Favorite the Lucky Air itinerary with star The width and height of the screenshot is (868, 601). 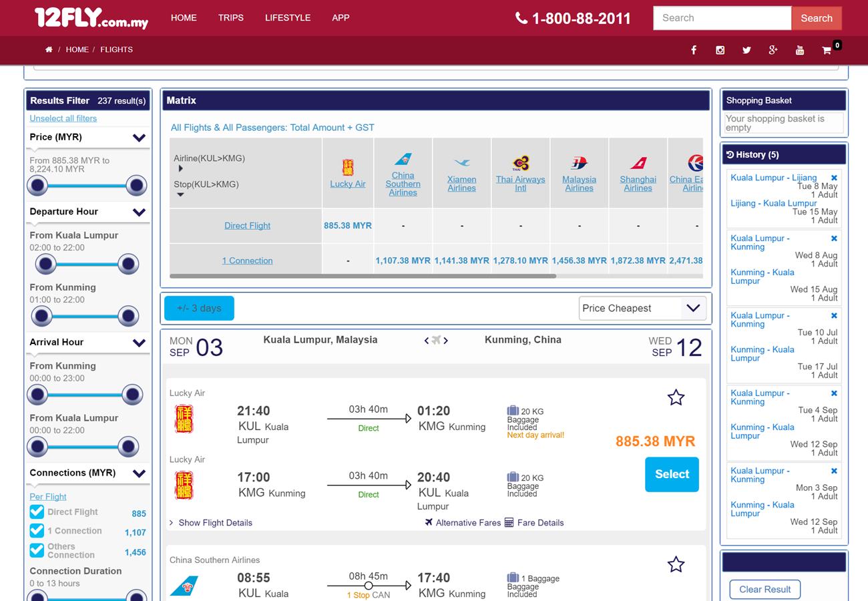676,398
